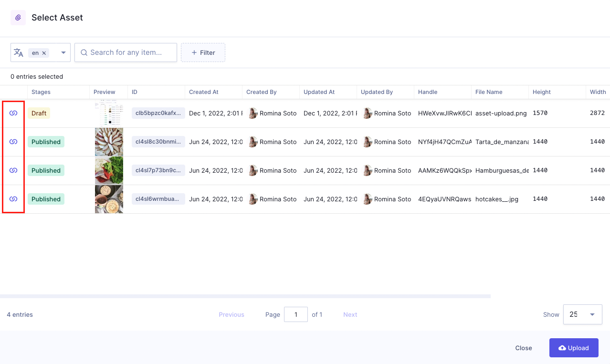Sort by the Created At column header

pos(204,92)
